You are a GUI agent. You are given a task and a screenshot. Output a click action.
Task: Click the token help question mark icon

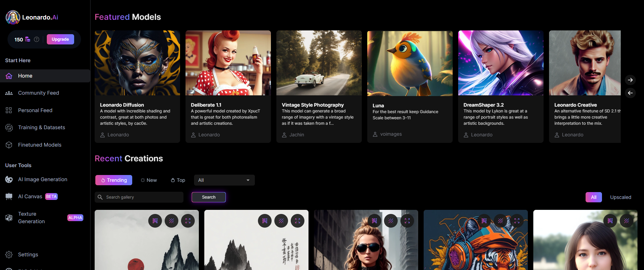tap(37, 39)
